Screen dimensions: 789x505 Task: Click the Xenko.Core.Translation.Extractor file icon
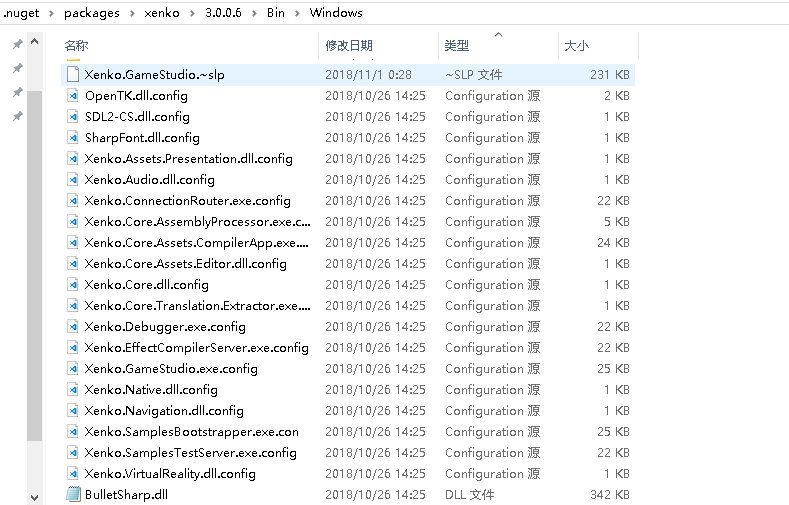pos(73,306)
